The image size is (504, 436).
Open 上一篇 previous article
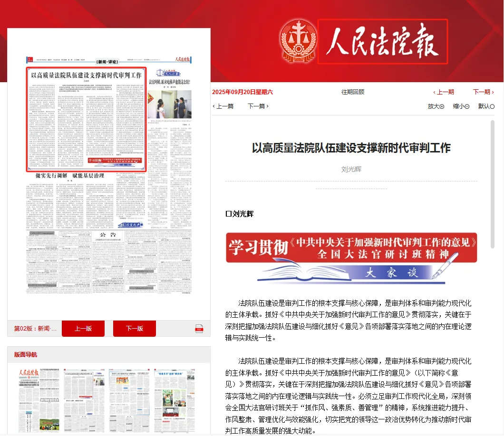(223, 106)
